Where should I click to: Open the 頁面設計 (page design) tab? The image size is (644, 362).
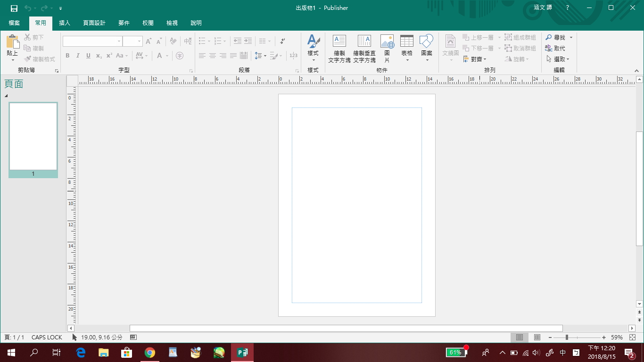click(94, 23)
